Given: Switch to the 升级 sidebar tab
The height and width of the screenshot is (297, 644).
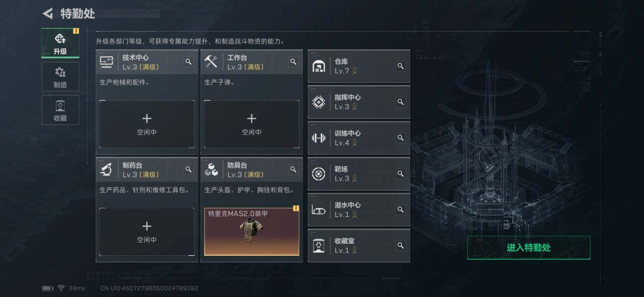Looking at the screenshot, I should click(x=60, y=43).
